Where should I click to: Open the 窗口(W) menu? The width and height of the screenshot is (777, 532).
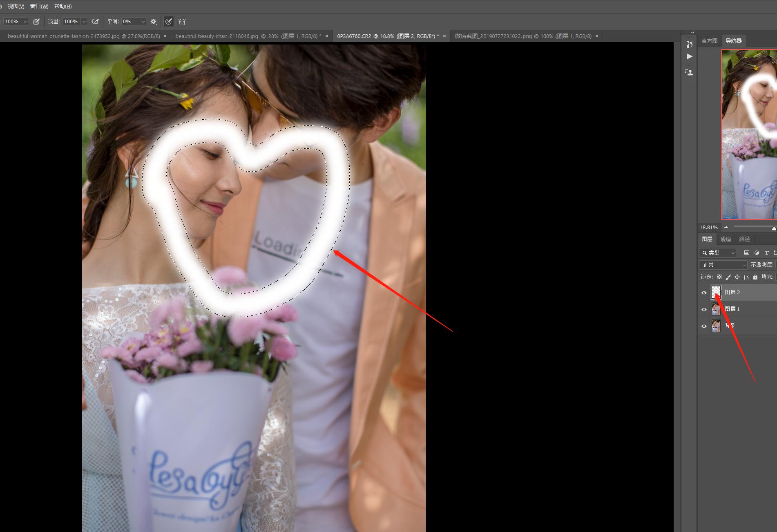pyautogui.click(x=39, y=6)
